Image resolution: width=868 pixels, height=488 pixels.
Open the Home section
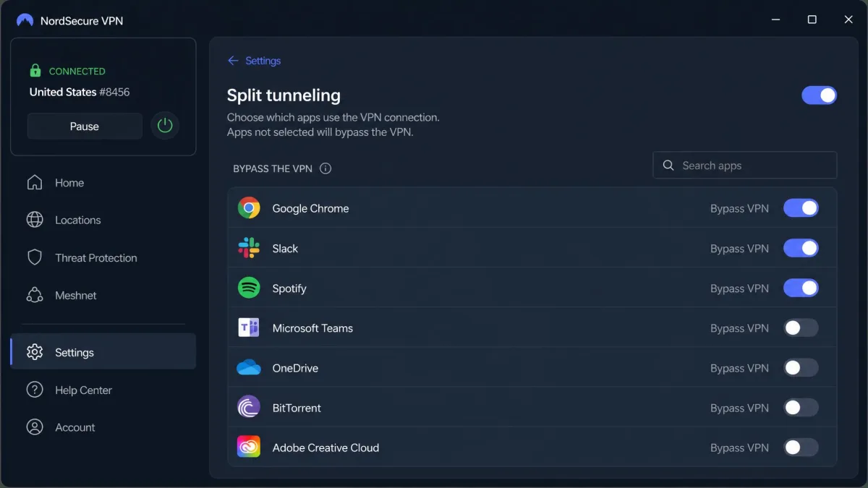pyautogui.click(x=103, y=183)
